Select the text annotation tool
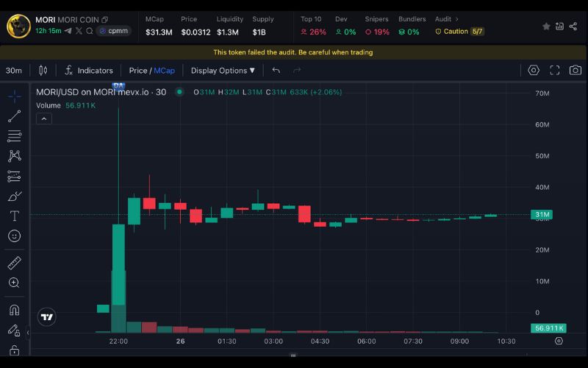This screenshot has height=368, width=588. [x=14, y=216]
